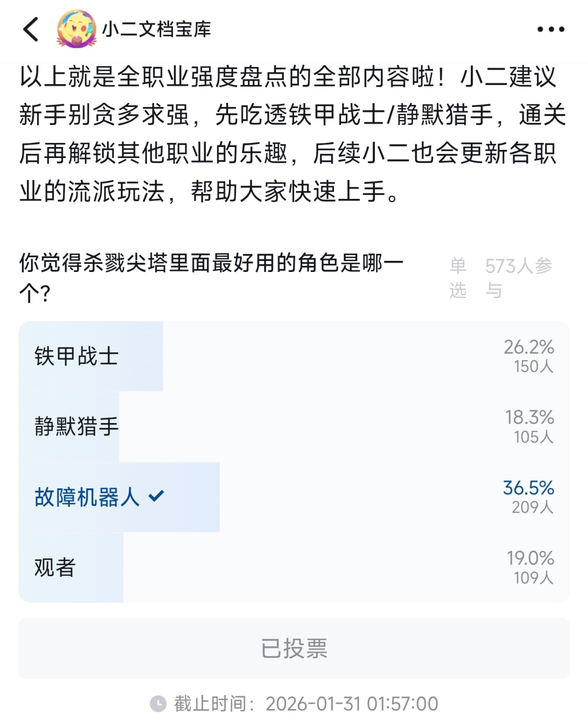Viewport: 588px width, 724px height.
Task: Tap the poll question about 杀戮尖塔
Action: (211, 277)
